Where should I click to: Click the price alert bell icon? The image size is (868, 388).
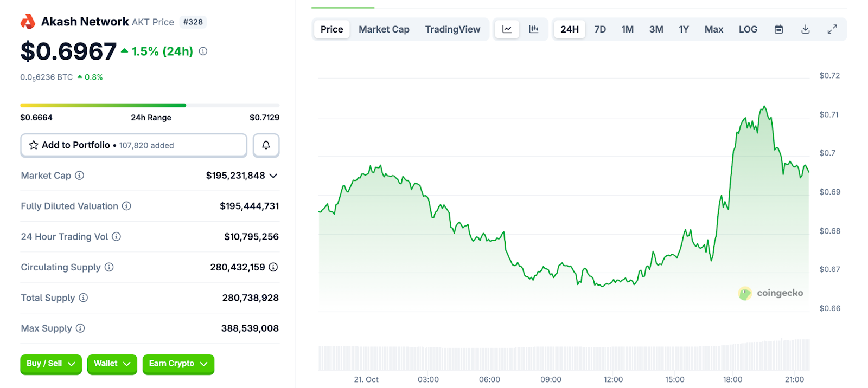click(x=266, y=145)
